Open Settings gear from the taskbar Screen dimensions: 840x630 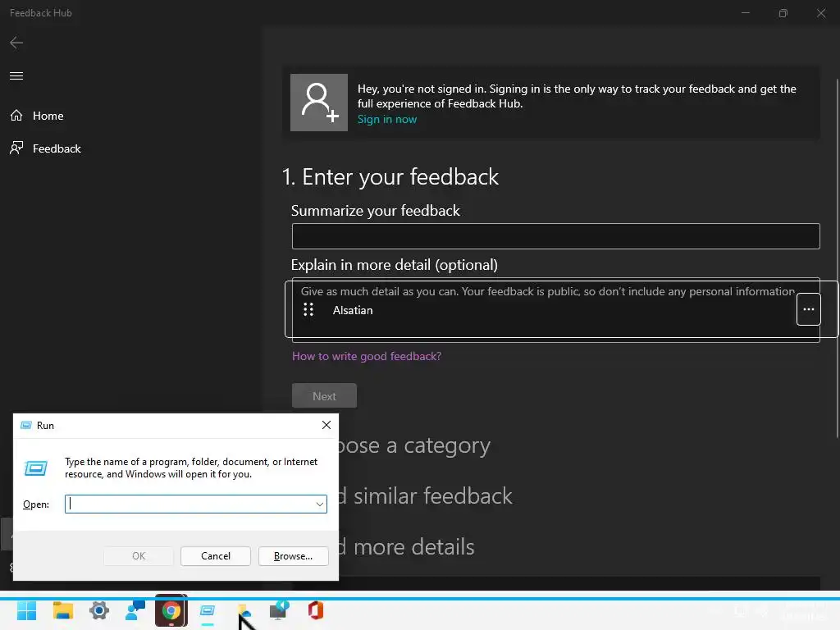click(98, 610)
